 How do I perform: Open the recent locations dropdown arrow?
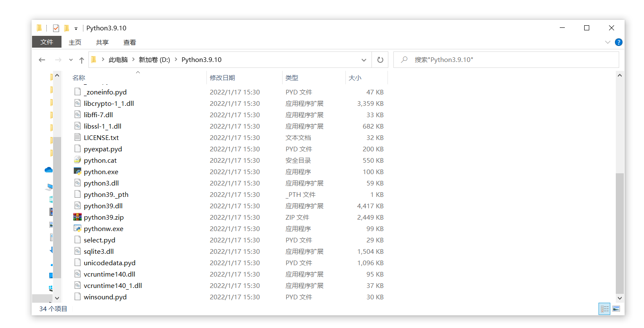click(71, 60)
